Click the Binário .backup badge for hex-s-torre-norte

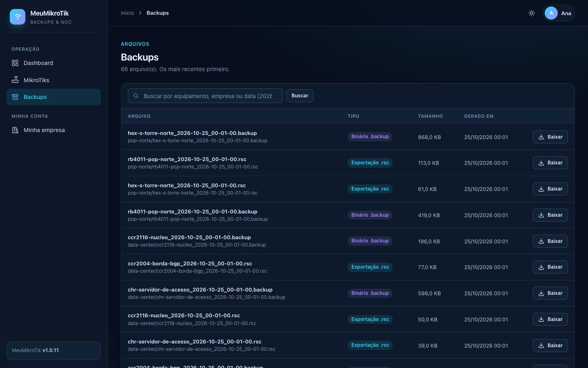[x=370, y=137]
